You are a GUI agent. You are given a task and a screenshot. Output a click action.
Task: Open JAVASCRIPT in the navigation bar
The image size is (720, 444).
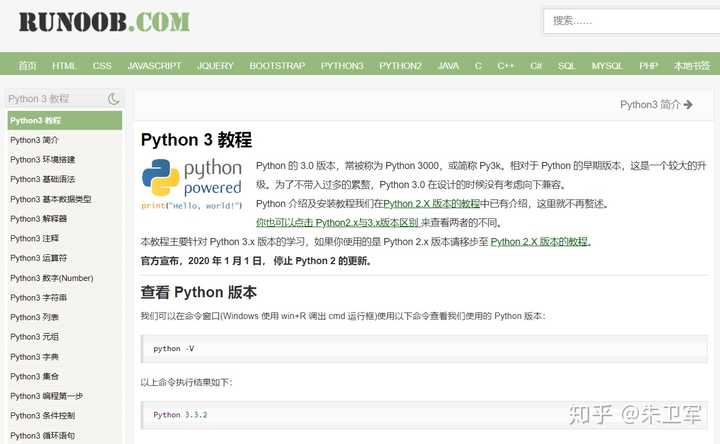[x=154, y=66]
